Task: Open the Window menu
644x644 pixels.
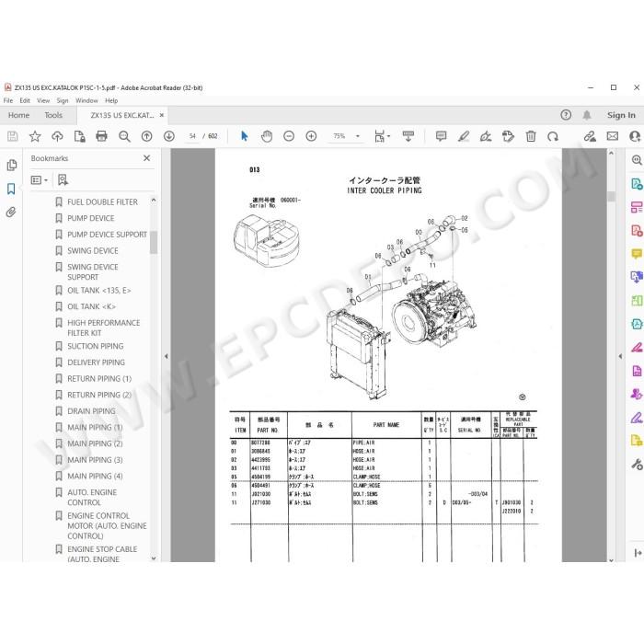Action: (86, 100)
